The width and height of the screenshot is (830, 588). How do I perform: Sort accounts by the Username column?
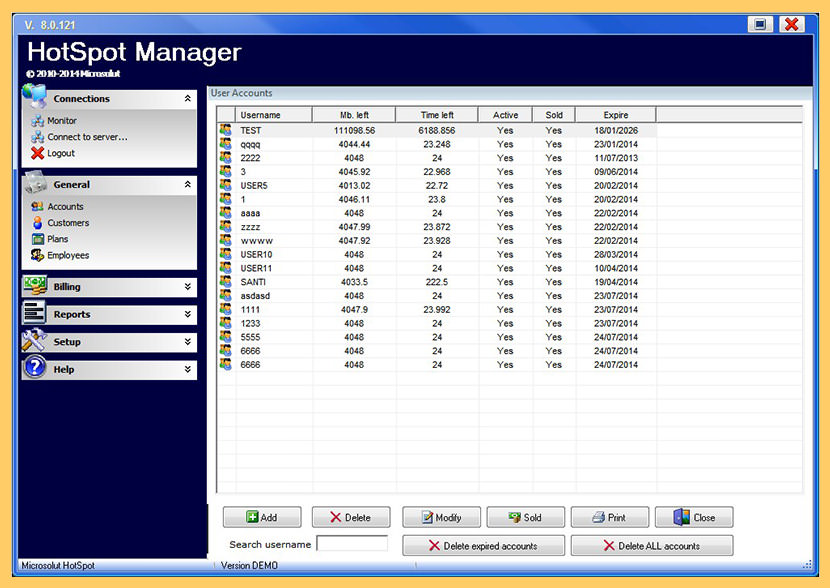pyautogui.click(x=264, y=114)
